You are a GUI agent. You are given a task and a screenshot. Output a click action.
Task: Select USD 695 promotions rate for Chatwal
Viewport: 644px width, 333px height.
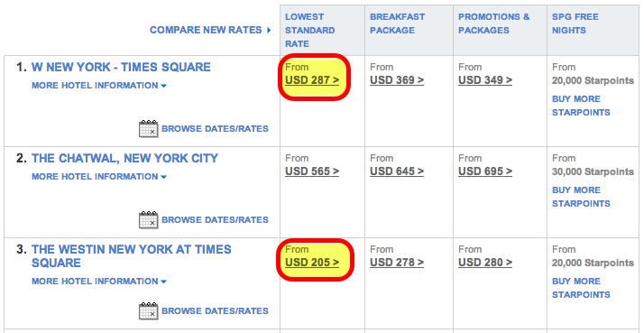[485, 171]
